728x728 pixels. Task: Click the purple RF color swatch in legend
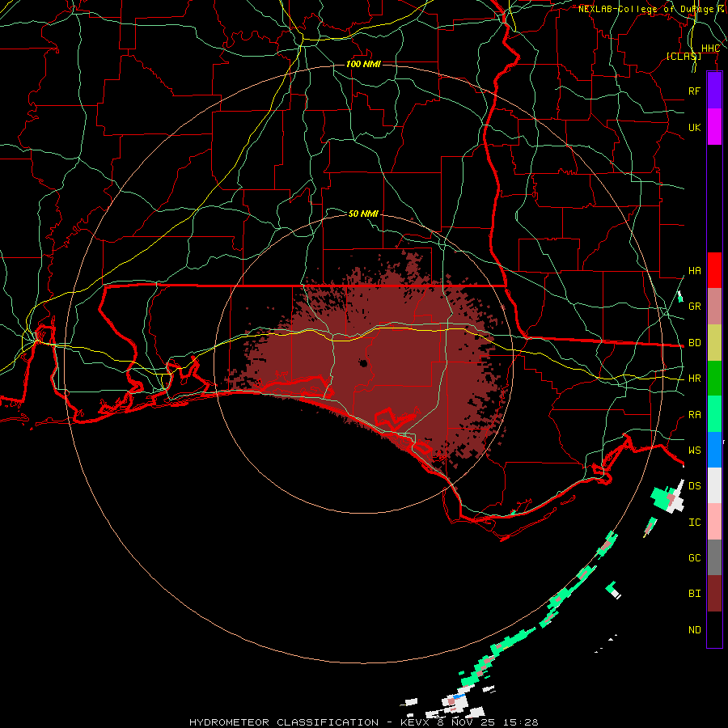pos(714,91)
